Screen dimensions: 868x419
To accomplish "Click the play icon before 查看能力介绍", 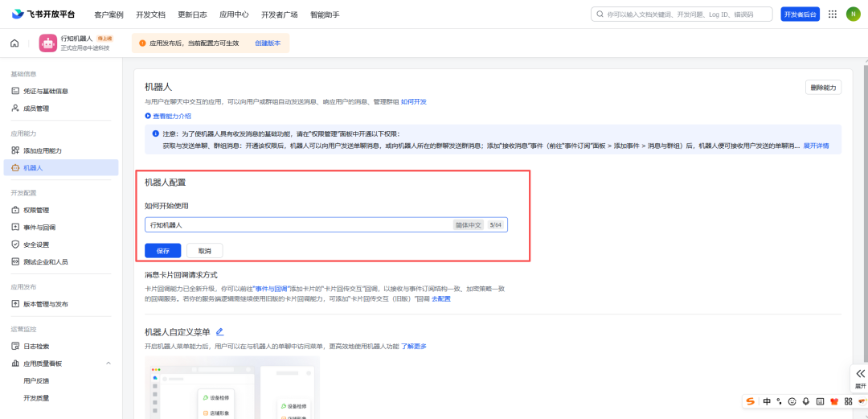I will pyautogui.click(x=148, y=116).
